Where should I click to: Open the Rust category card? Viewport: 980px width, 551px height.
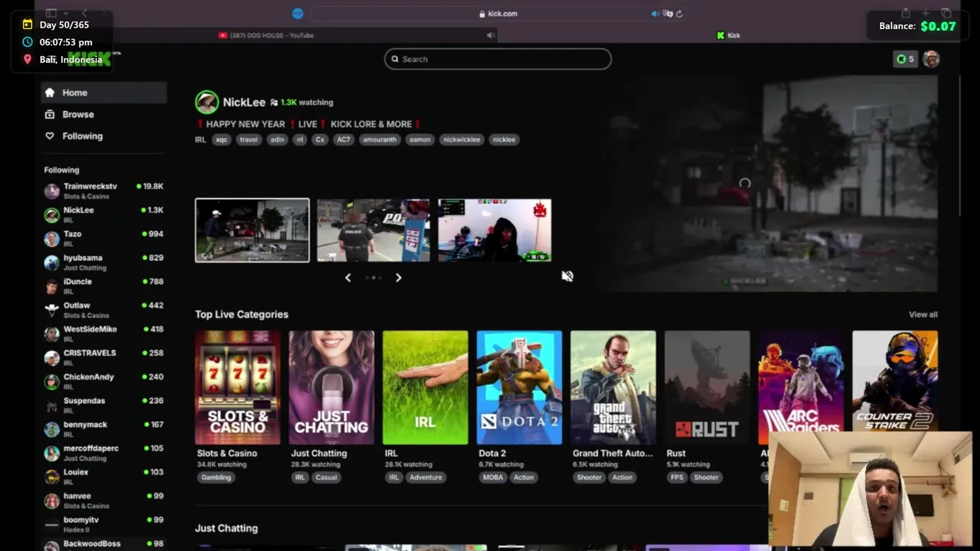point(707,387)
